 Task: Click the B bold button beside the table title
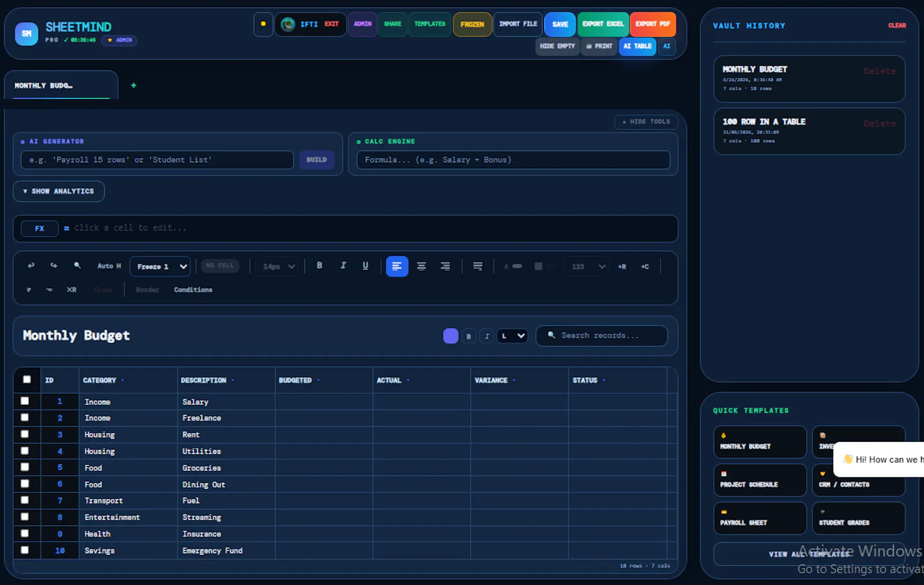(x=468, y=336)
